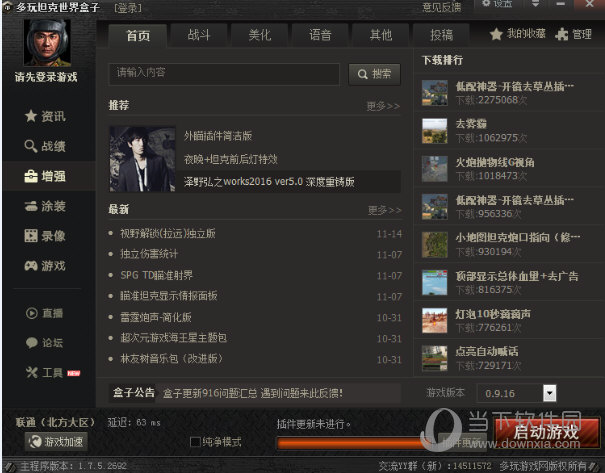Open the 游戏版本 0.9.16 dropdown
Screen dimensions: 605x473
549,393
